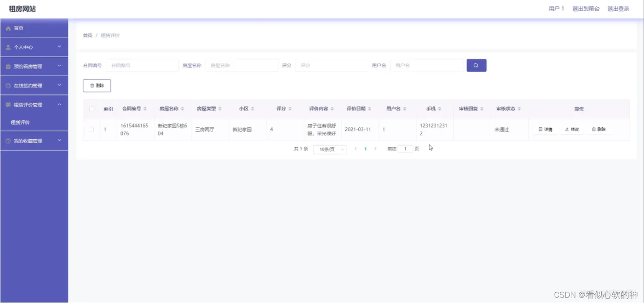The height and width of the screenshot is (303, 644).
Task: Open 我的收藏管理 sidebar menu label
Action: click(x=28, y=141)
